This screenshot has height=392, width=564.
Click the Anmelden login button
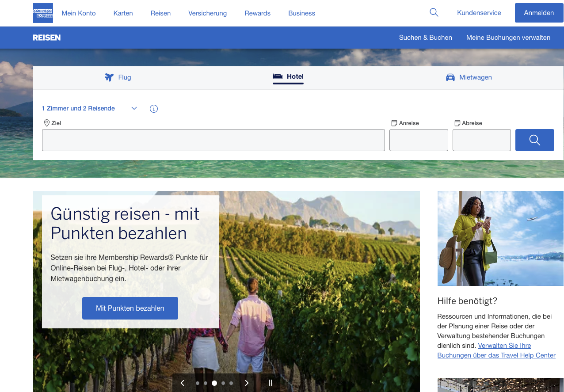538,13
